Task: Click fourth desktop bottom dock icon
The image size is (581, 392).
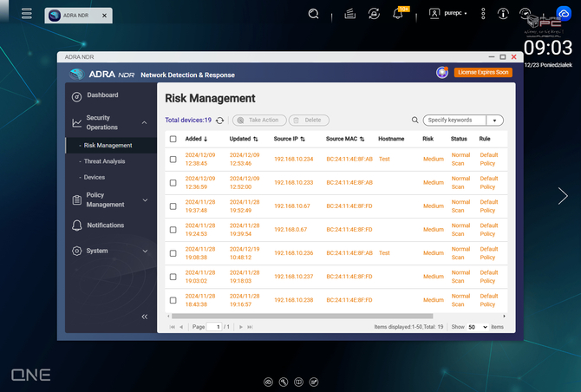Action: (x=314, y=382)
